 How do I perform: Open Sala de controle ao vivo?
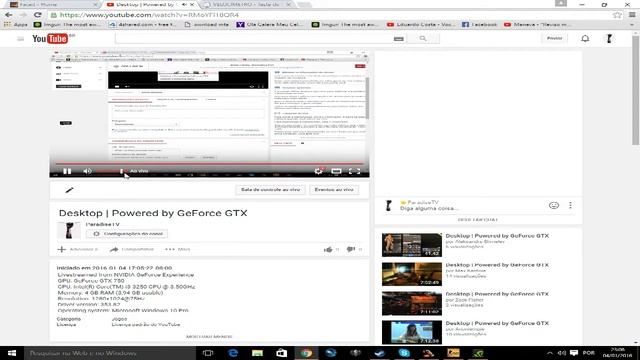click(x=270, y=190)
